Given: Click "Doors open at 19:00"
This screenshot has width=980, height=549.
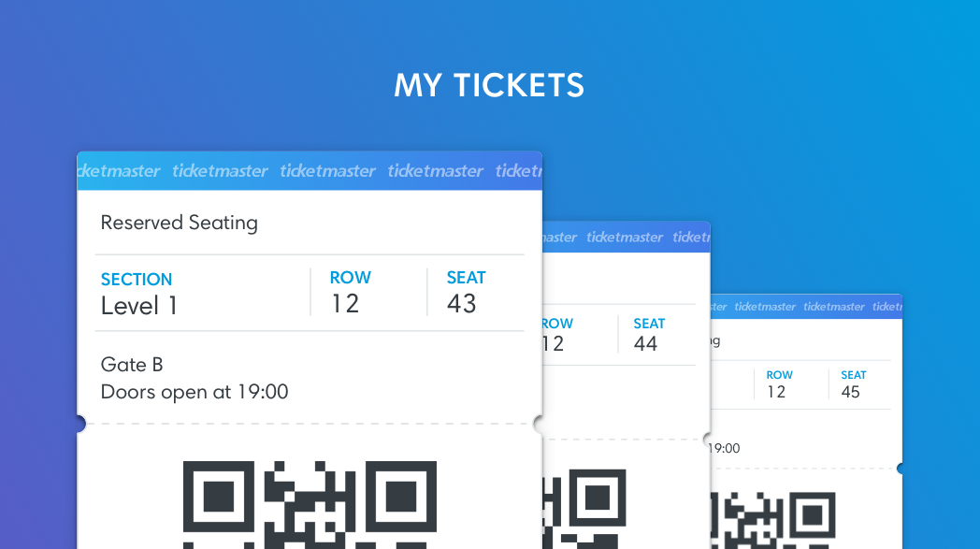Looking at the screenshot, I should pos(195,392).
